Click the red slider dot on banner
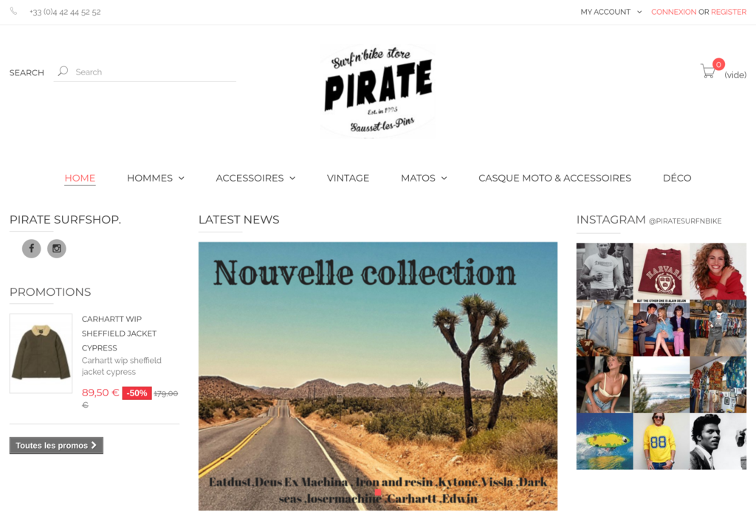 coord(378,492)
